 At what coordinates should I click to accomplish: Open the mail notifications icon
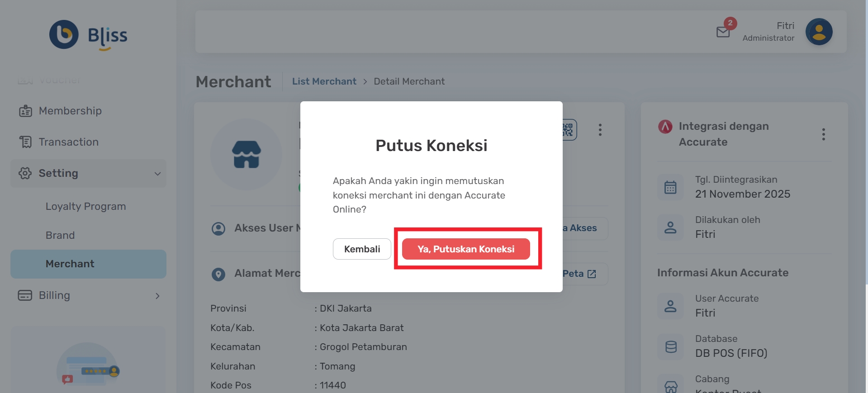click(723, 32)
